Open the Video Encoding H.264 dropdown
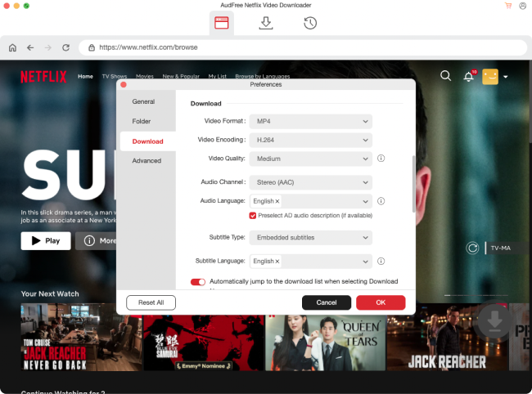 310,140
